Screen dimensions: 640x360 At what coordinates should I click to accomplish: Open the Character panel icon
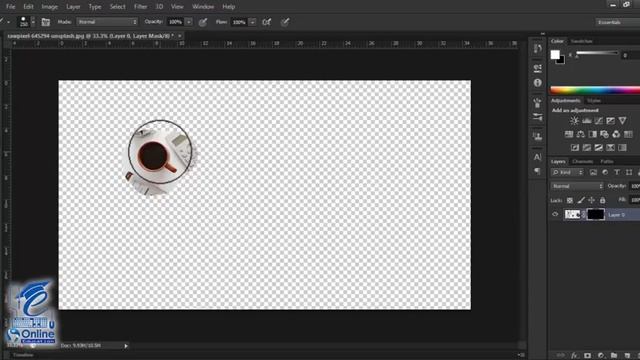(538, 157)
